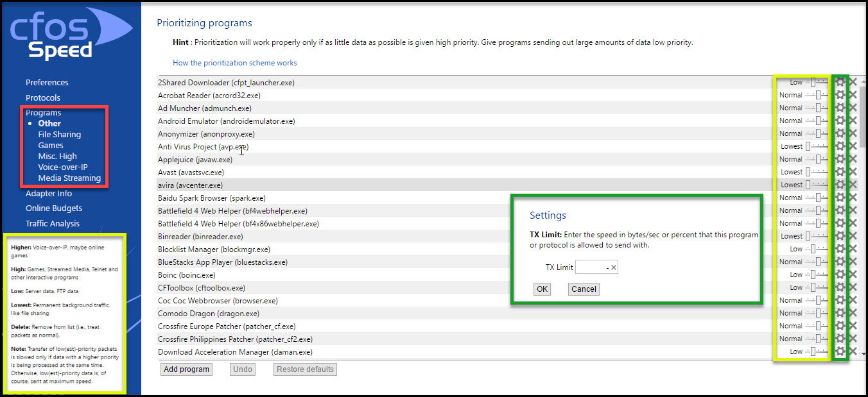Open the File Sharing programs category
Viewport: 868px width, 397px height.
pyautogui.click(x=60, y=134)
